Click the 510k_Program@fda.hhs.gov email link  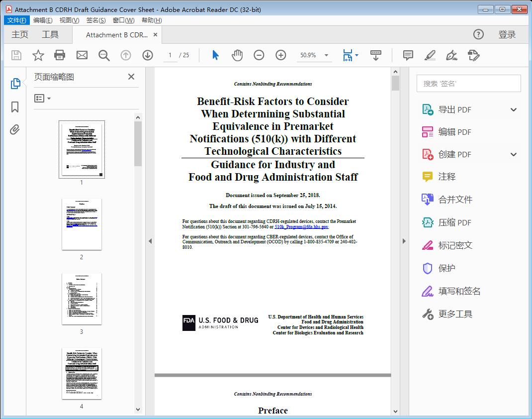301,227
